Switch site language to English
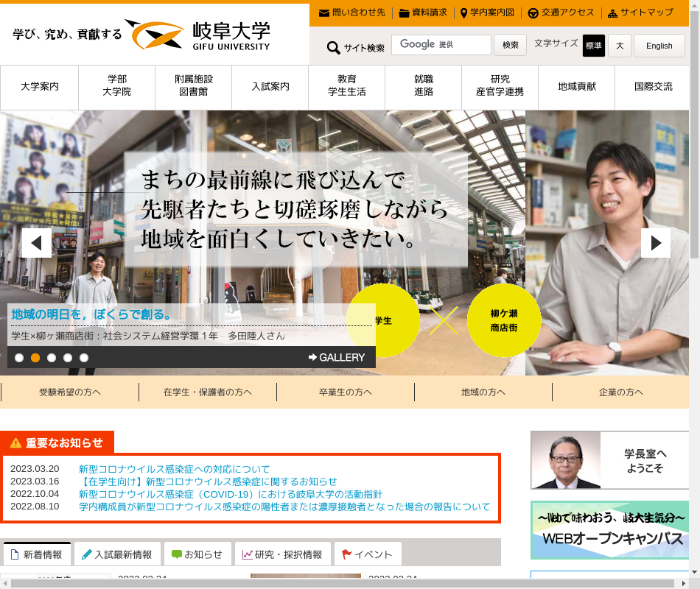Screen dimensions: 700x589 pyautogui.click(x=659, y=46)
